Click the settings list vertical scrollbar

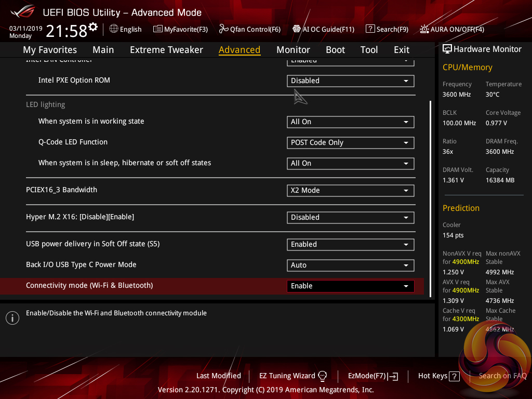tap(431, 199)
